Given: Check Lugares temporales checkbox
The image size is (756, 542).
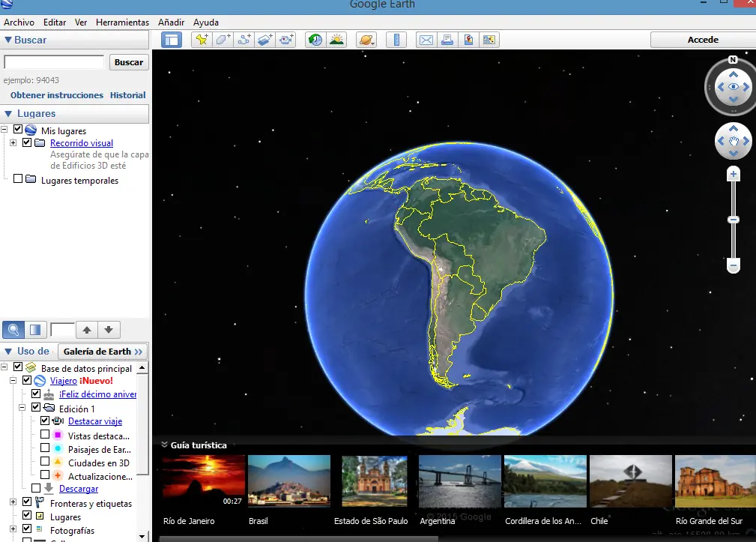Looking at the screenshot, I should [18, 179].
